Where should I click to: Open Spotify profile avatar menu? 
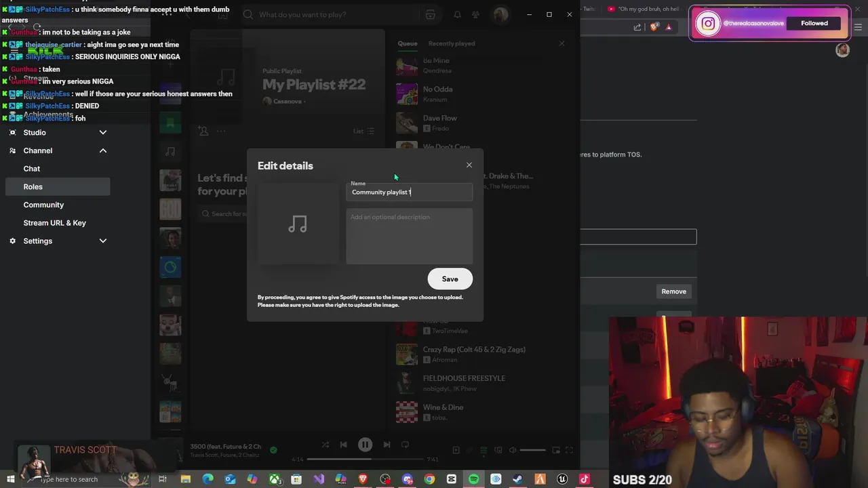pos(500,15)
